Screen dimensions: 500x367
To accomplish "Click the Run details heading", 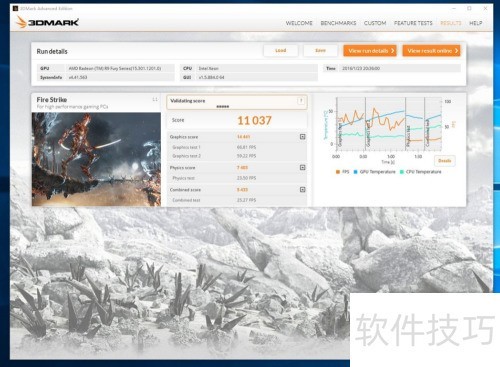I will [52, 51].
